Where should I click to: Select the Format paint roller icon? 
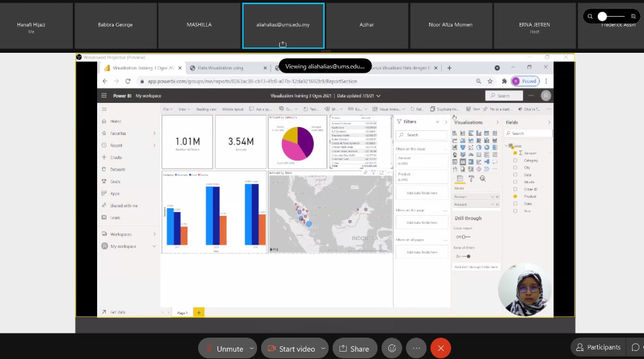coord(471,178)
